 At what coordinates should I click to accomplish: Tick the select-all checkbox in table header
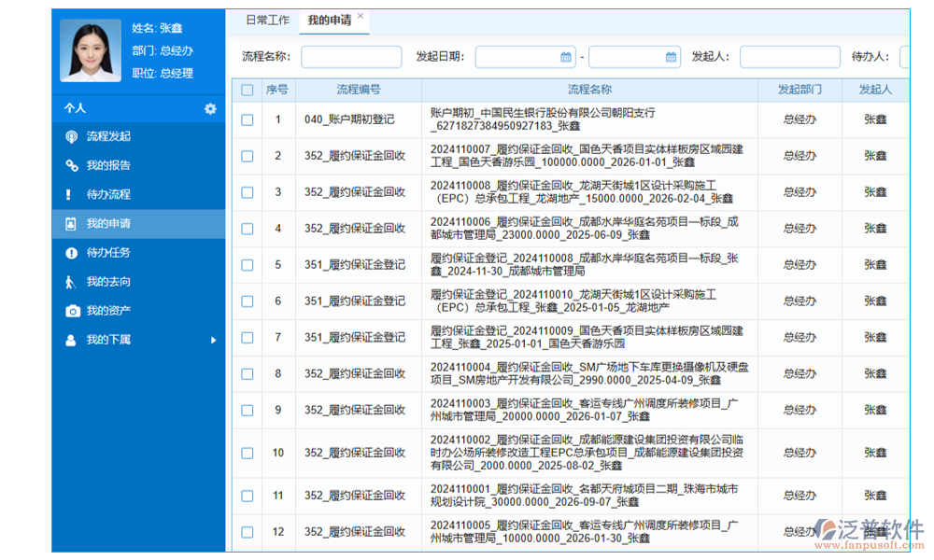(247, 90)
